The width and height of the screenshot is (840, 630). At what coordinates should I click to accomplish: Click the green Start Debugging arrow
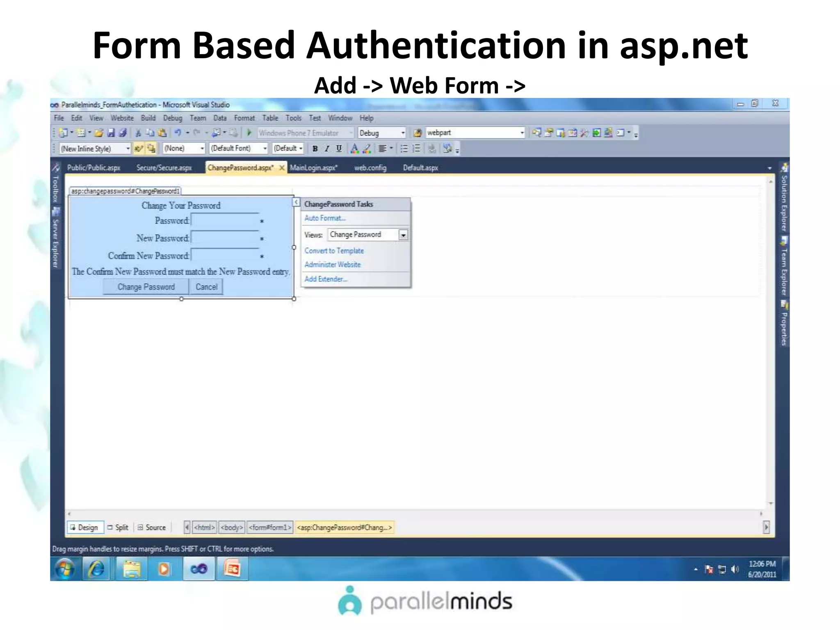pos(249,132)
